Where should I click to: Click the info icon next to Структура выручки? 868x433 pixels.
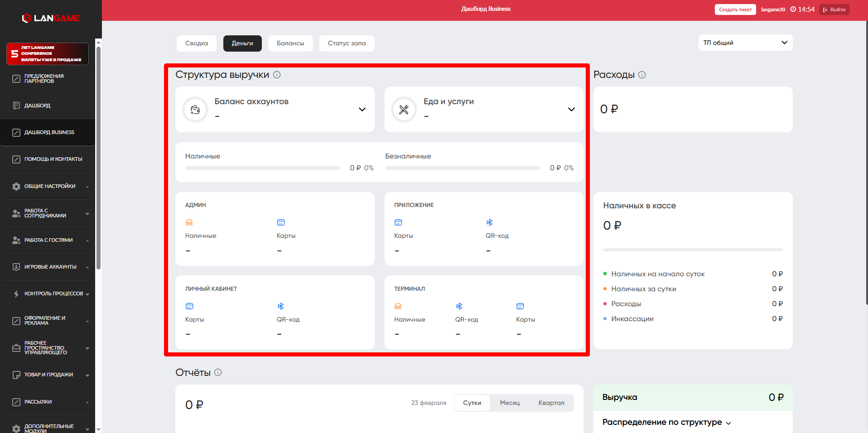277,75
